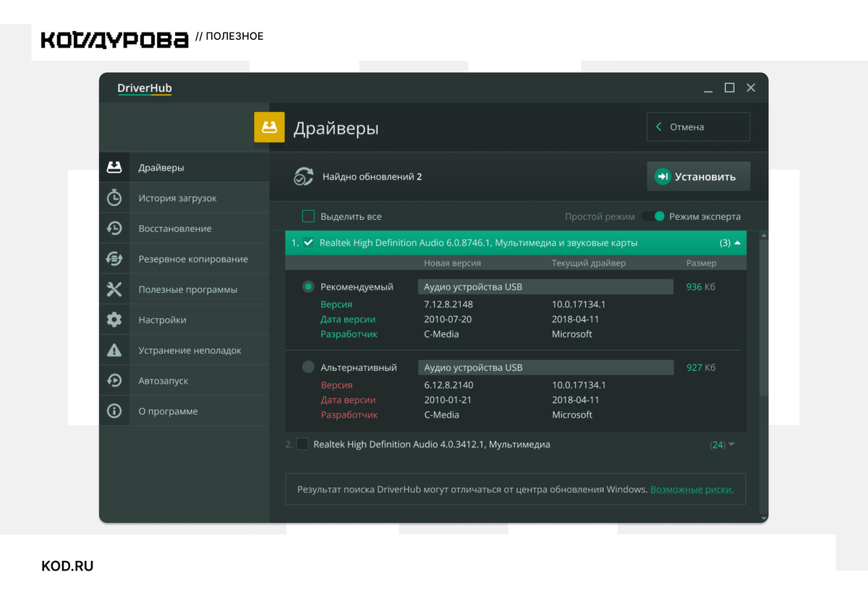The image size is (868, 595).
Task: Click the restore (Восстановление) icon
Action: pyautogui.click(x=114, y=228)
